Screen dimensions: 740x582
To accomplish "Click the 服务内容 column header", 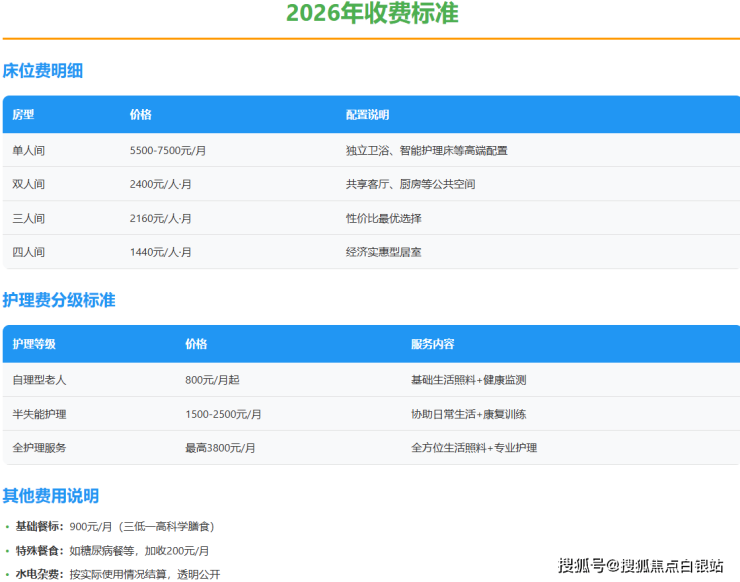I will point(432,344).
